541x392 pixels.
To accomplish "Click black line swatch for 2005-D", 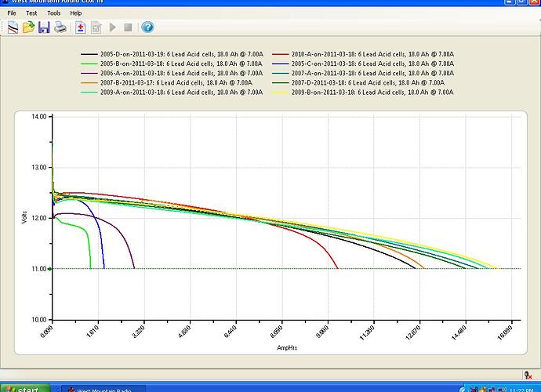I will pyautogui.click(x=89, y=54).
